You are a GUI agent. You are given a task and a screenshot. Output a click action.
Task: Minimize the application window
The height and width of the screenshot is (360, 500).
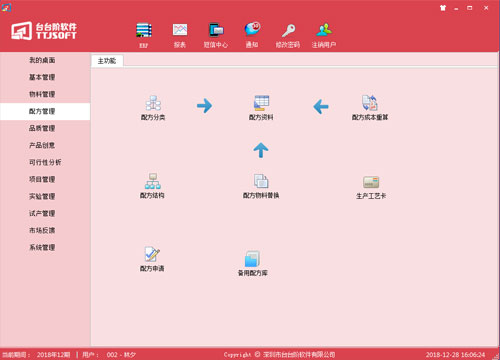(x=456, y=8)
